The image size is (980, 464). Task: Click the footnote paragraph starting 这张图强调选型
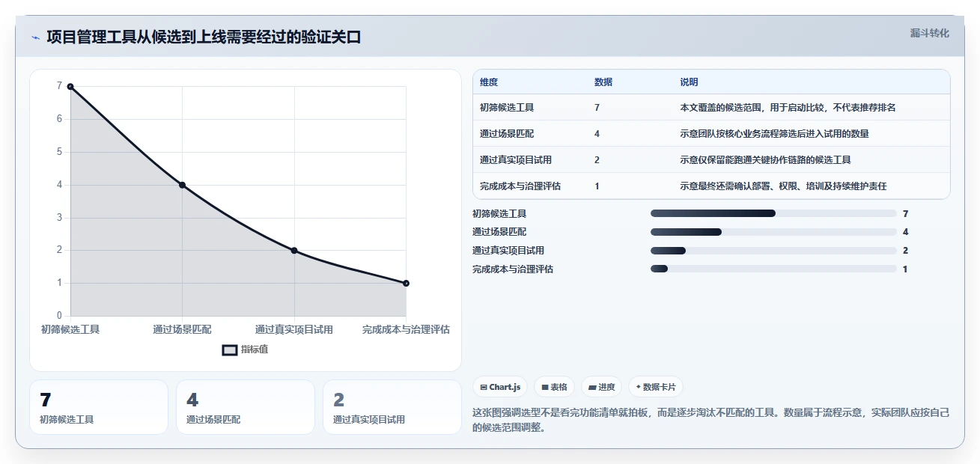pos(709,420)
